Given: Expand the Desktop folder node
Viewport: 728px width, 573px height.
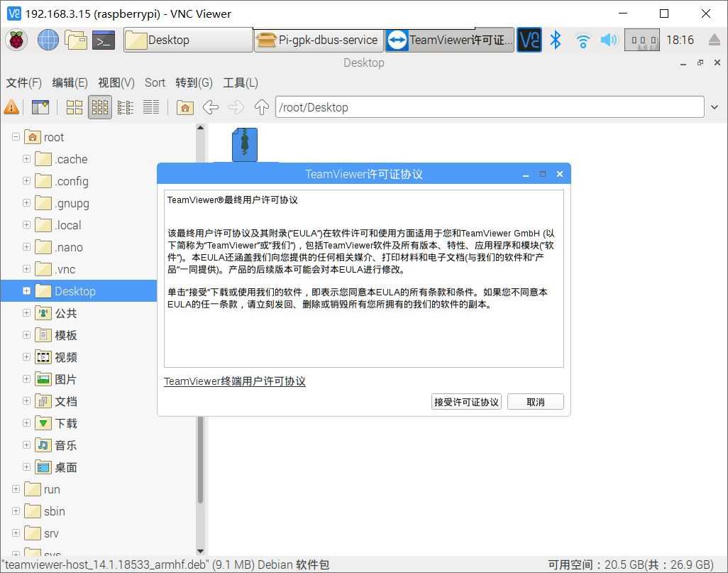Looking at the screenshot, I should tap(26, 291).
